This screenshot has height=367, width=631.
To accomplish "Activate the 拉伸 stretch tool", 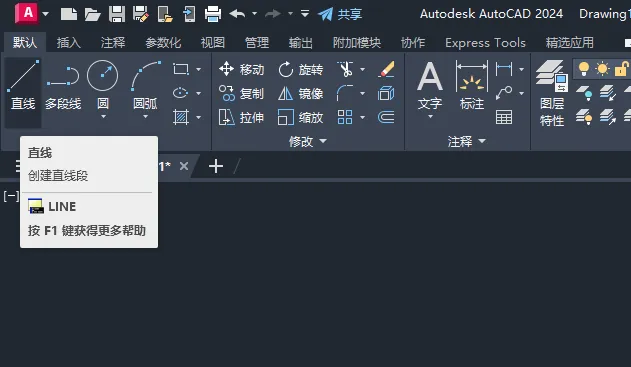I will click(241, 118).
